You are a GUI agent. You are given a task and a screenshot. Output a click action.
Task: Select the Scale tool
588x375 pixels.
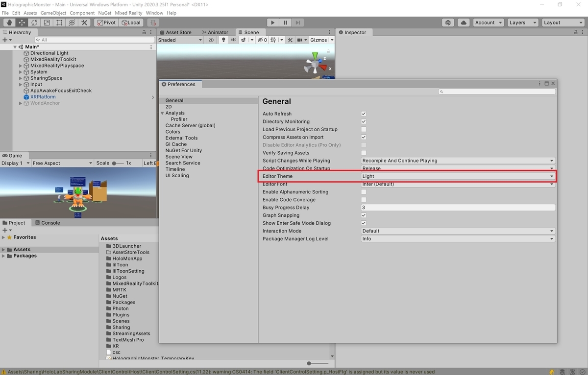coord(47,23)
